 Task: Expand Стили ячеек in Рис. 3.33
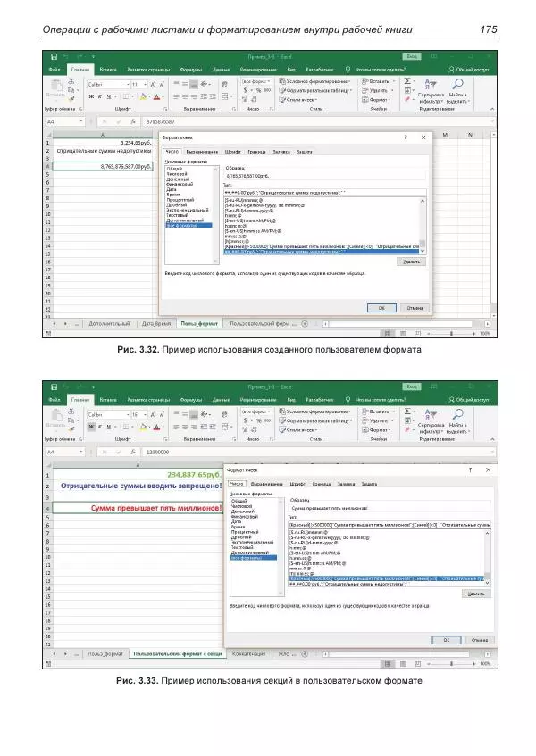(298, 429)
